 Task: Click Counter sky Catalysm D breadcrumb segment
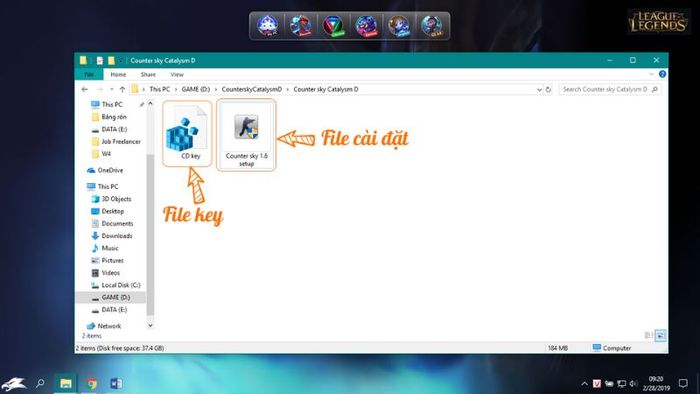[326, 89]
